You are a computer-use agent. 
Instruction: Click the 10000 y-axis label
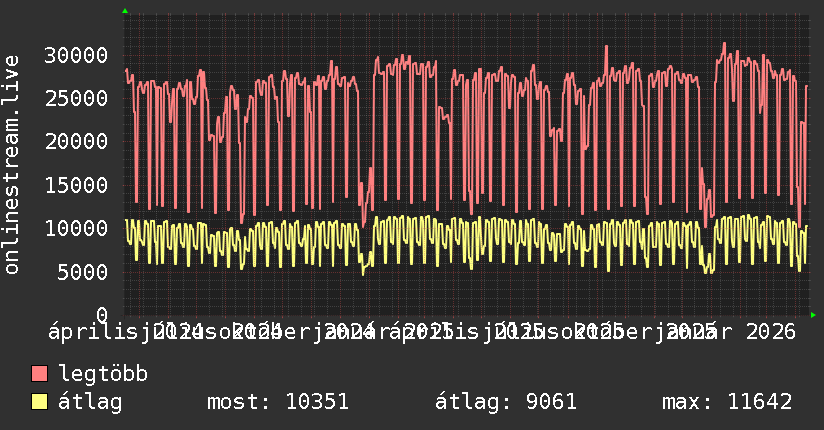[76, 228]
